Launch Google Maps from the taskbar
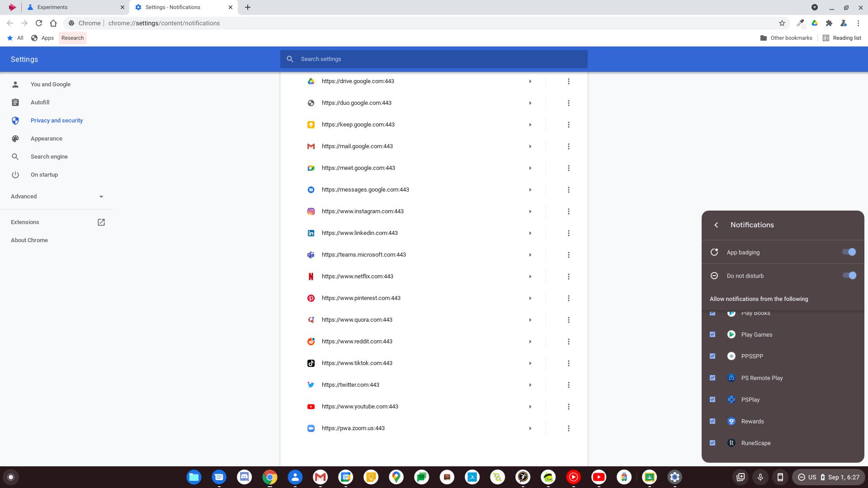Screen dimensions: 868x488 point(396,477)
